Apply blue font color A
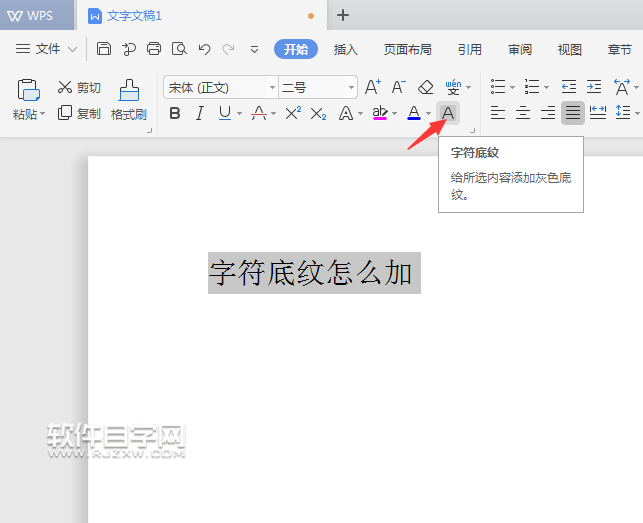Viewport: 643px width, 523px height. coord(414,113)
